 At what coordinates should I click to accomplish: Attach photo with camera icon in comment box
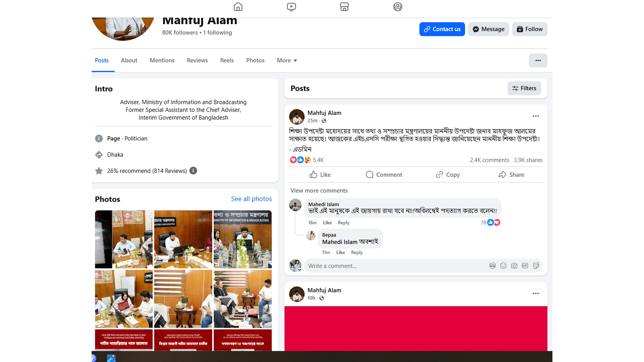click(514, 266)
